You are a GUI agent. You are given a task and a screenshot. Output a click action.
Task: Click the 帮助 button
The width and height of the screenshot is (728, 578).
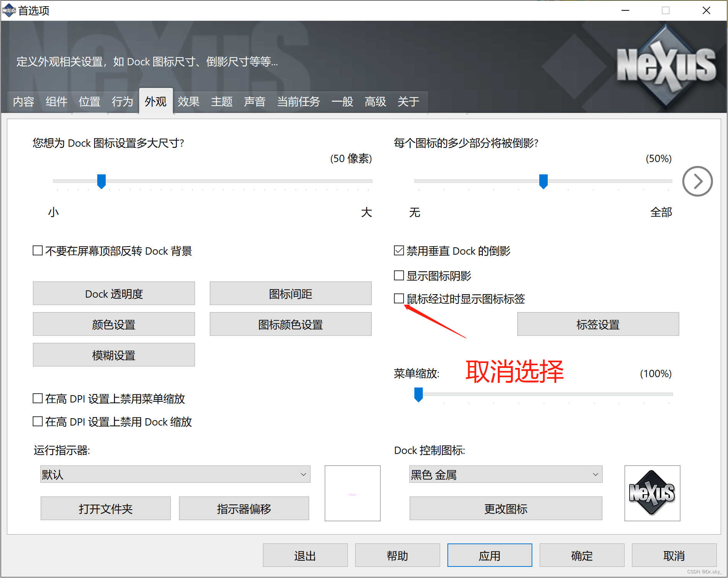pyautogui.click(x=397, y=555)
